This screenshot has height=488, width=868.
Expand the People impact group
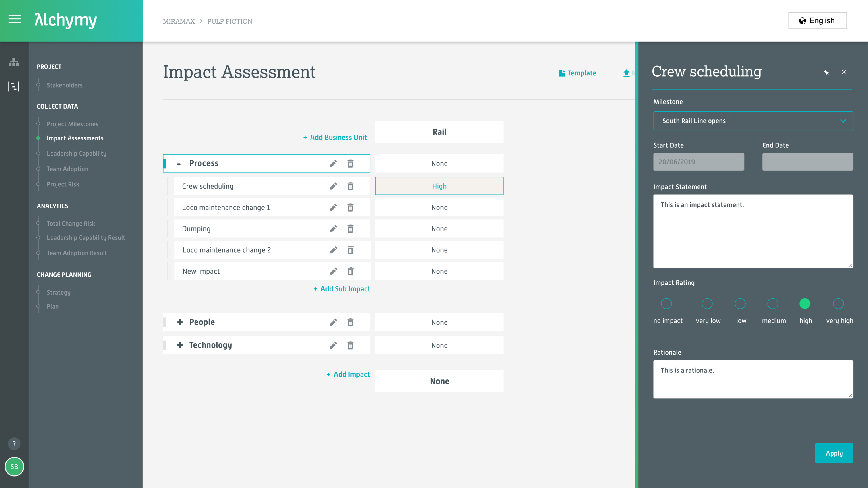(x=180, y=322)
